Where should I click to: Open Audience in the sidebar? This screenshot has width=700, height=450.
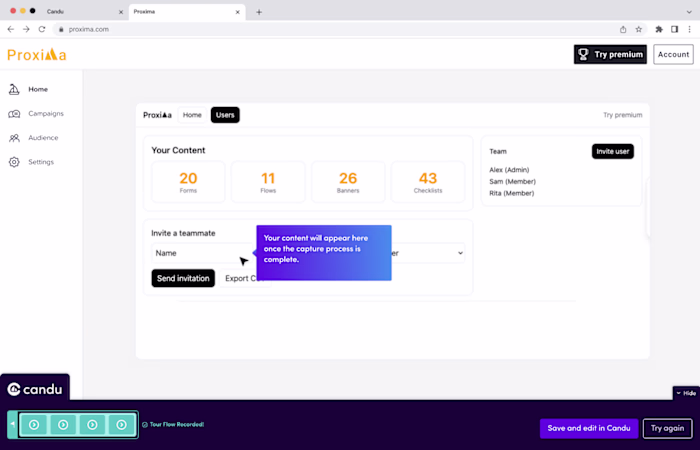[43, 138]
